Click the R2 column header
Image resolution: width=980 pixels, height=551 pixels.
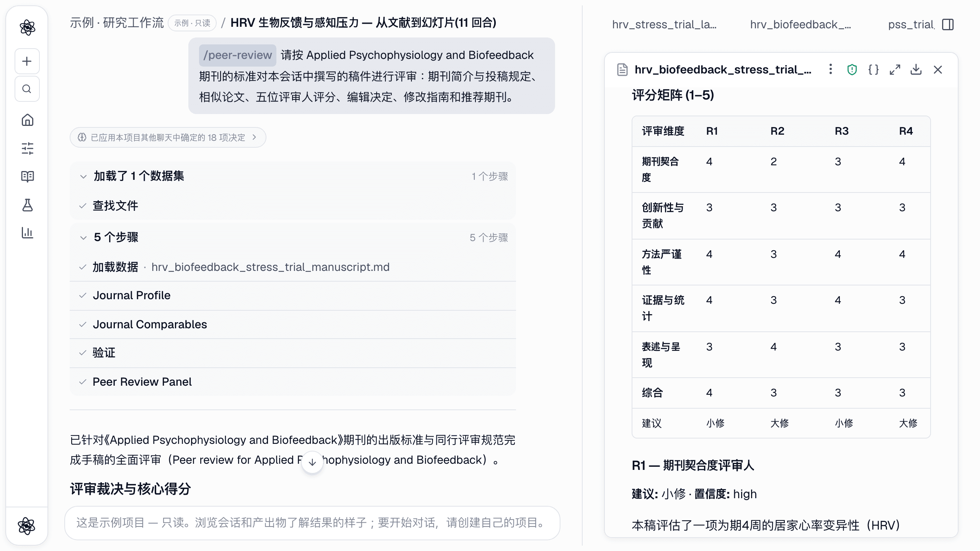[777, 131]
